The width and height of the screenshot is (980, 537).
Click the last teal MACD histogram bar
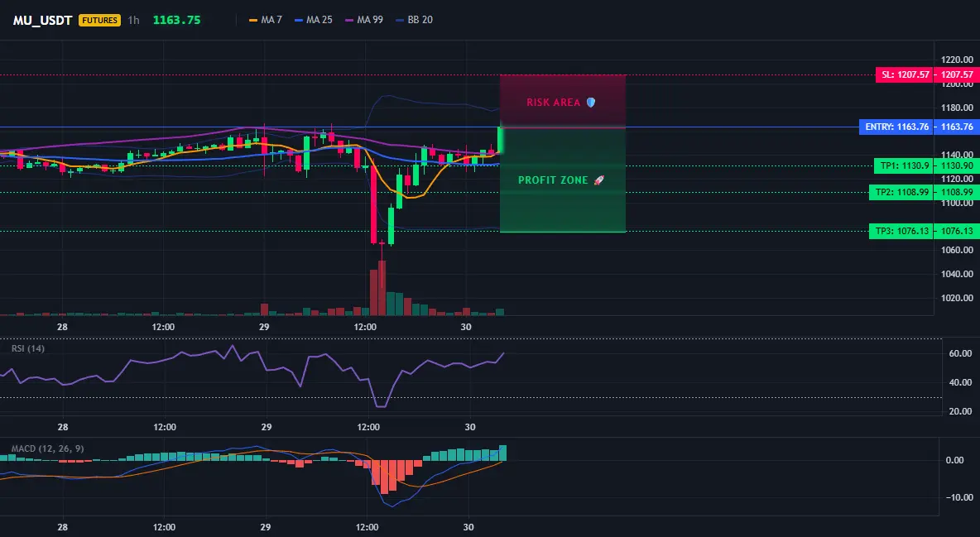tap(502, 453)
